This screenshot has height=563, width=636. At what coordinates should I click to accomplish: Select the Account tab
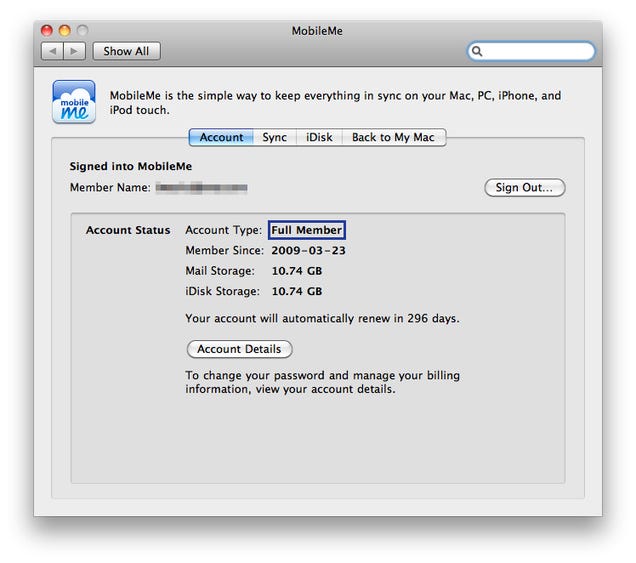coord(221,137)
